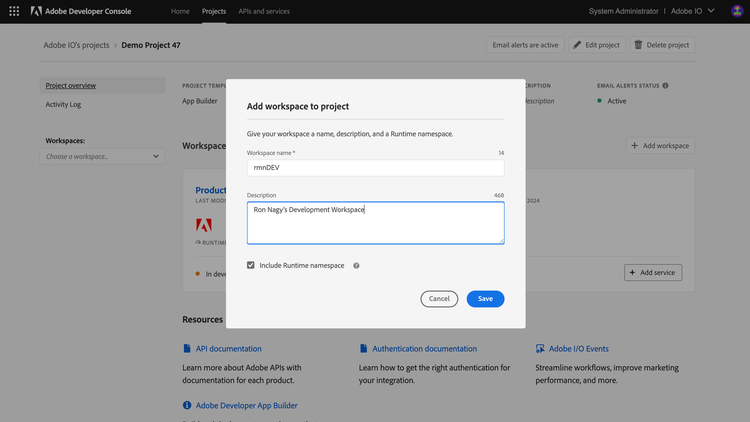The image size is (750, 422).
Task: Expand the Choose a workspace dropdown
Action: point(102,156)
